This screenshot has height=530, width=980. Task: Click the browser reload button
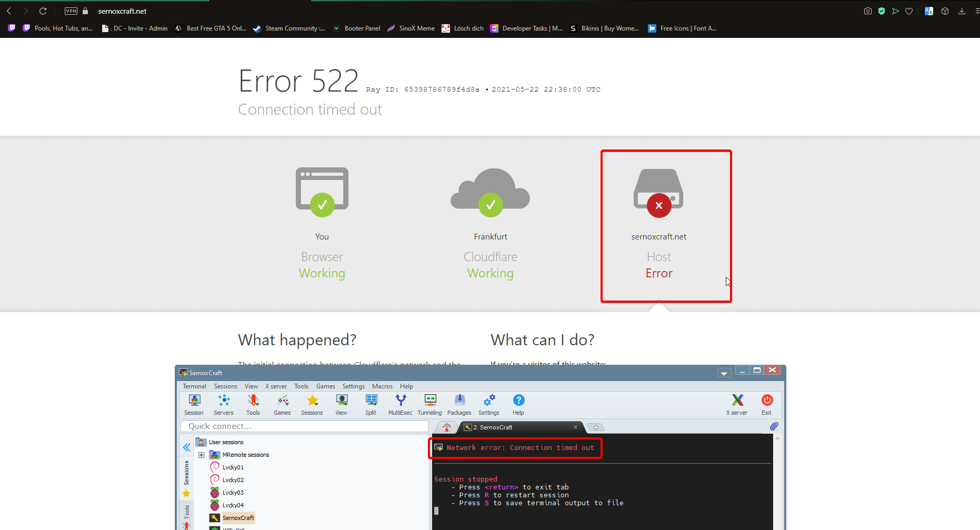(43, 11)
